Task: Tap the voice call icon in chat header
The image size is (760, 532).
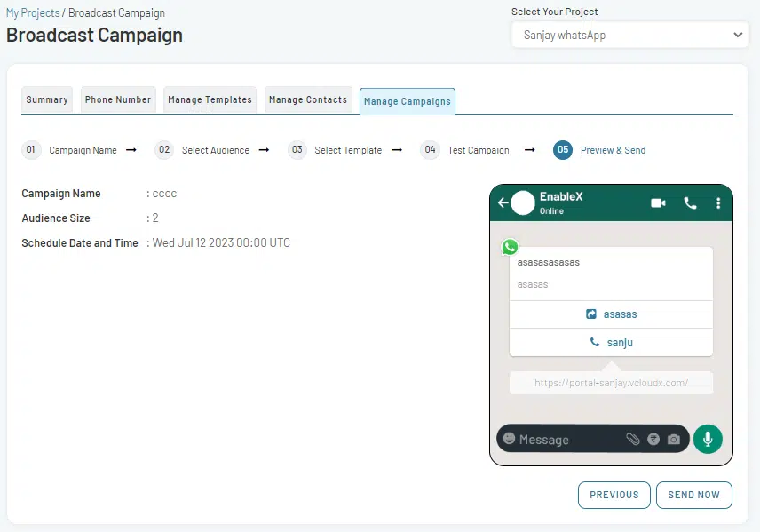Action: [x=690, y=202]
